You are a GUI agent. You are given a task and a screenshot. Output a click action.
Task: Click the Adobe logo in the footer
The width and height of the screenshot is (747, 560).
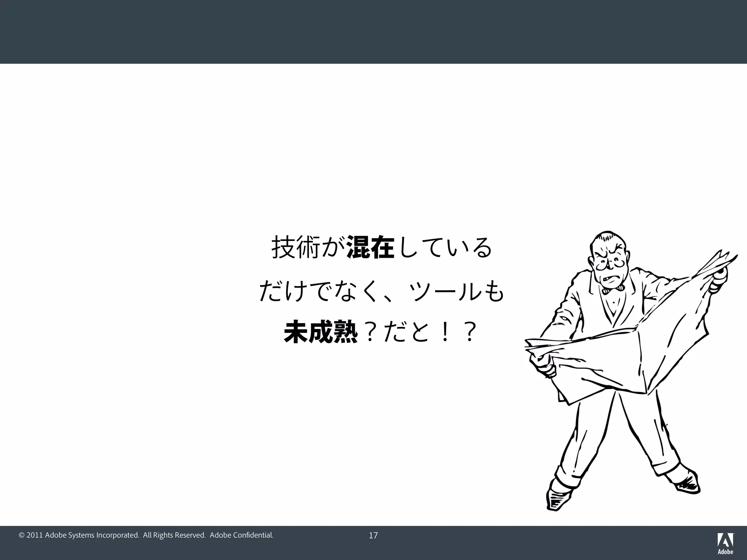point(725,543)
